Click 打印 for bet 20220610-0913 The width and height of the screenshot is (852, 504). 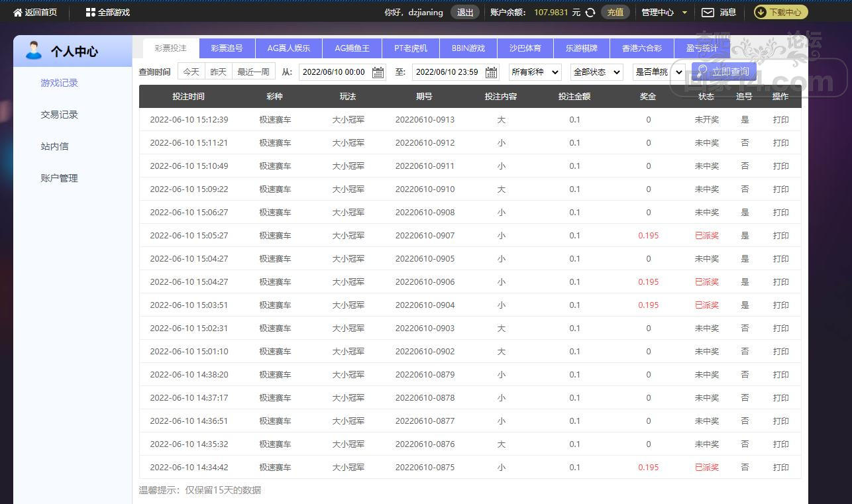[x=780, y=120]
